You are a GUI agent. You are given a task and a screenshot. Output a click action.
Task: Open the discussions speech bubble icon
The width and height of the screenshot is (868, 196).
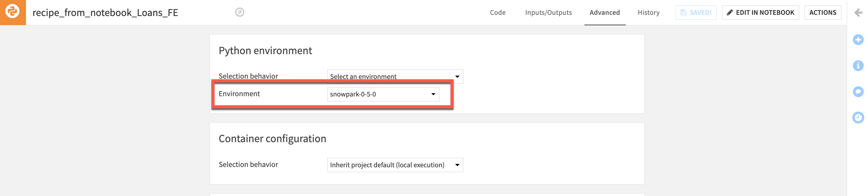[x=858, y=91]
